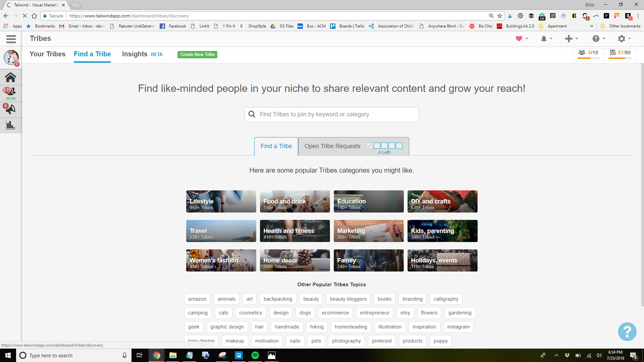Click the second tribe request box
The image size is (644, 362).
[377, 146]
